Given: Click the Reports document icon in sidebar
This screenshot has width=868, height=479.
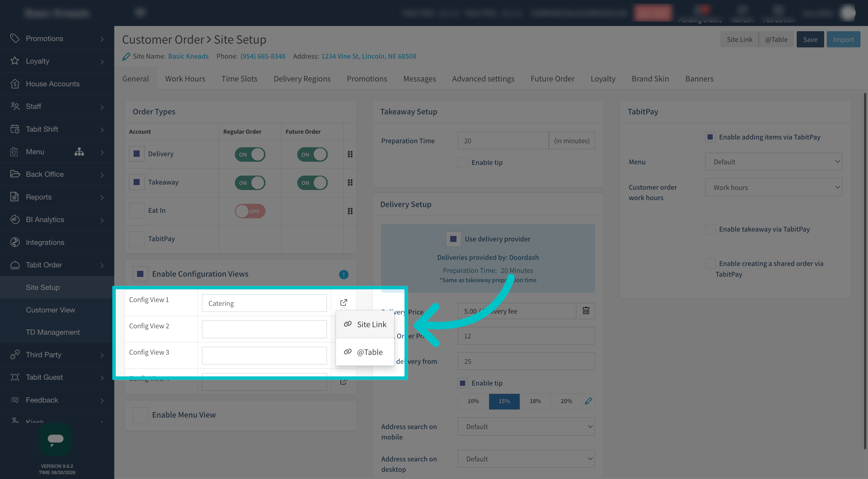Looking at the screenshot, I should coord(14,197).
